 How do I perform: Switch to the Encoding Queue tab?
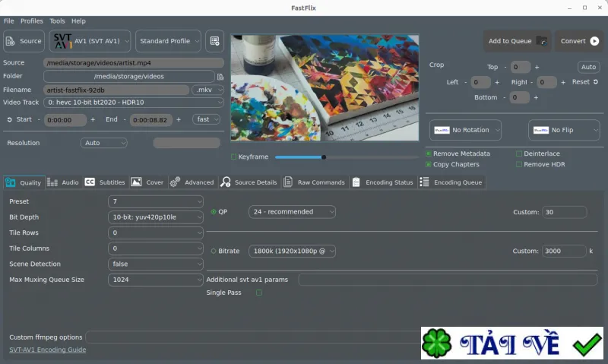click(451, 182)
